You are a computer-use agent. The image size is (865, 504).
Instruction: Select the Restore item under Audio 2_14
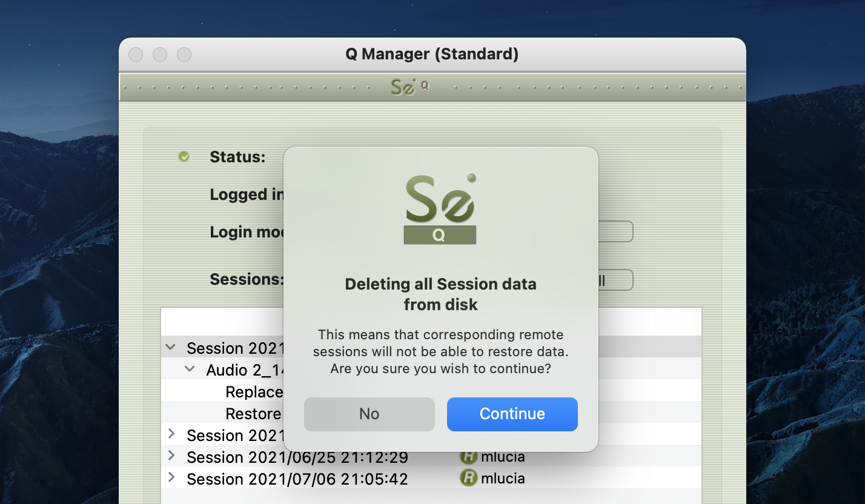pos(253,414)
